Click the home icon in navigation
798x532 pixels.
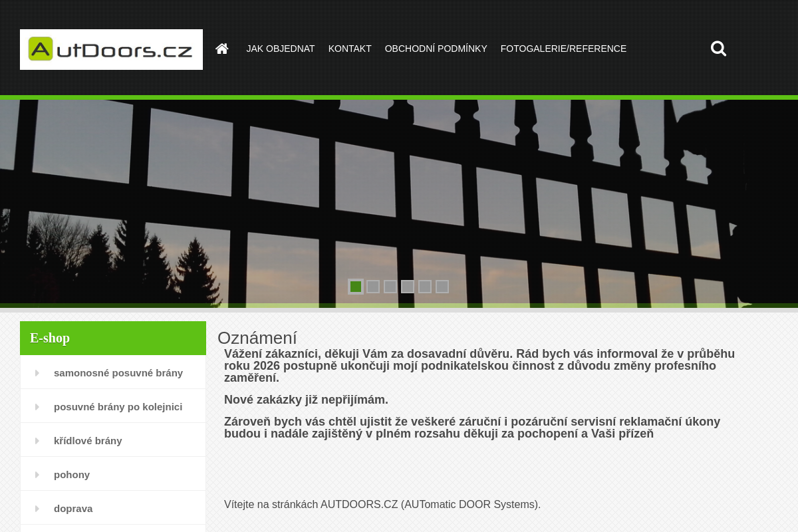pyautogui.click(x=222, y=49)
